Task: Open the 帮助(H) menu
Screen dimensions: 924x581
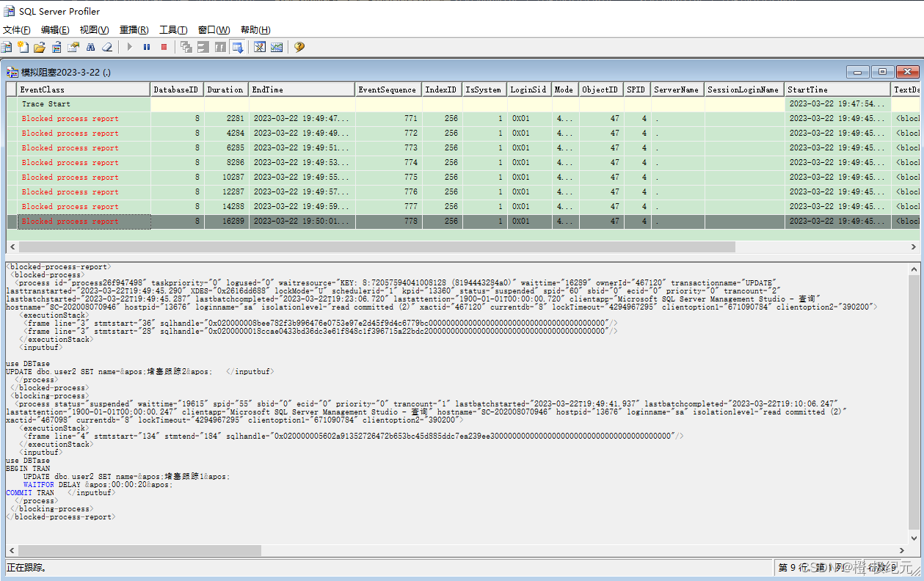Action: (255, 30)
